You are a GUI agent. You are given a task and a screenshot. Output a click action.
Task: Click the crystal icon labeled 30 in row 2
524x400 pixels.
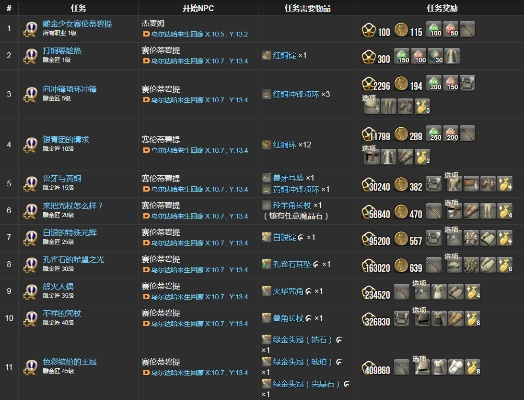(x=435, y=56)
